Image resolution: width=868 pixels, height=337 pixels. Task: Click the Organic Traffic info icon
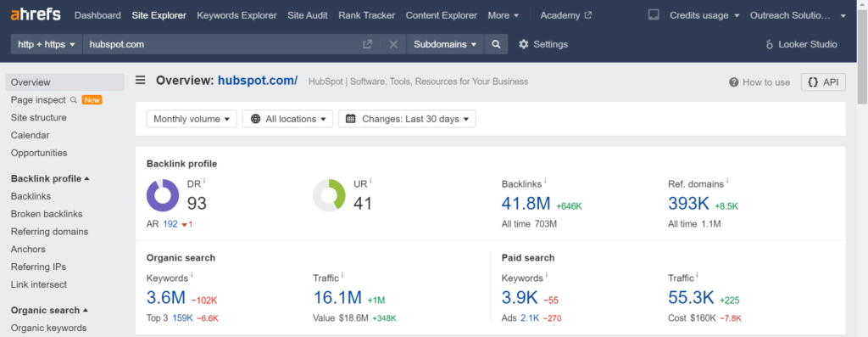[342, 275]
